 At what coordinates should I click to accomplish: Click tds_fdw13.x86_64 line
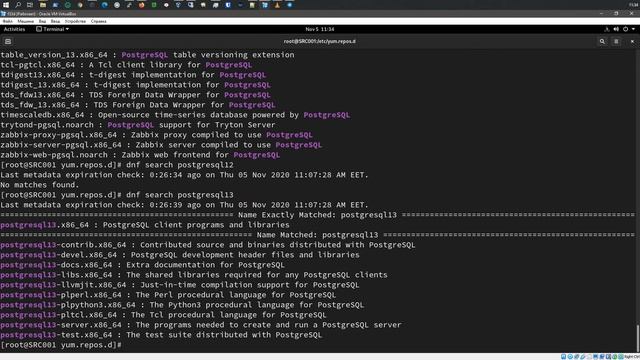[x=135, y=95]
